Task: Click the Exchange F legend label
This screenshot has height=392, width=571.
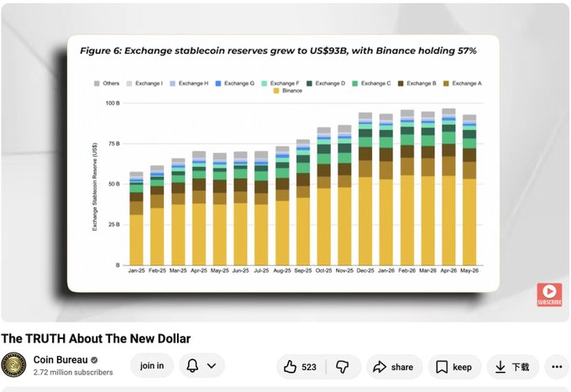Action: point(285,83)
